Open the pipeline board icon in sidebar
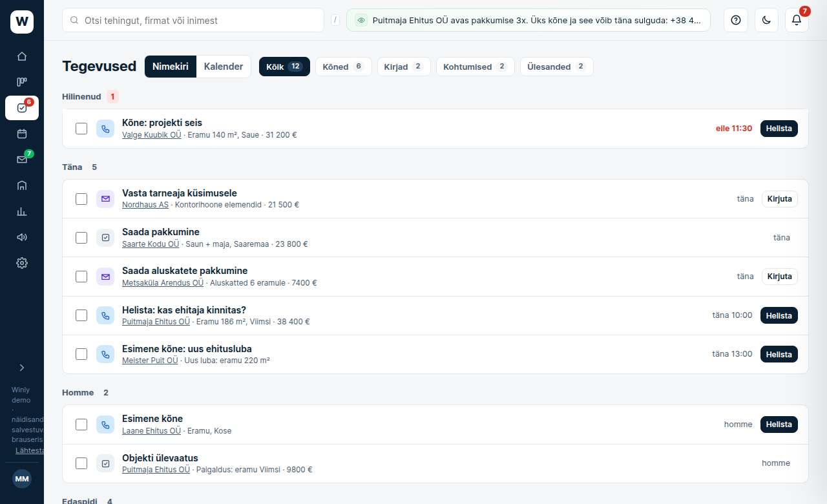Screen dimensions: 827x504 point(22,82)
